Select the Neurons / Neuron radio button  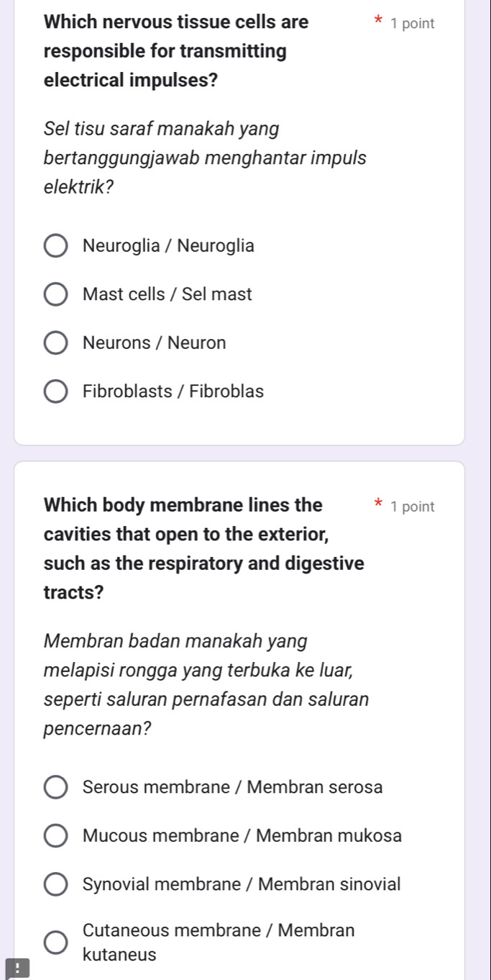point(56,343)
